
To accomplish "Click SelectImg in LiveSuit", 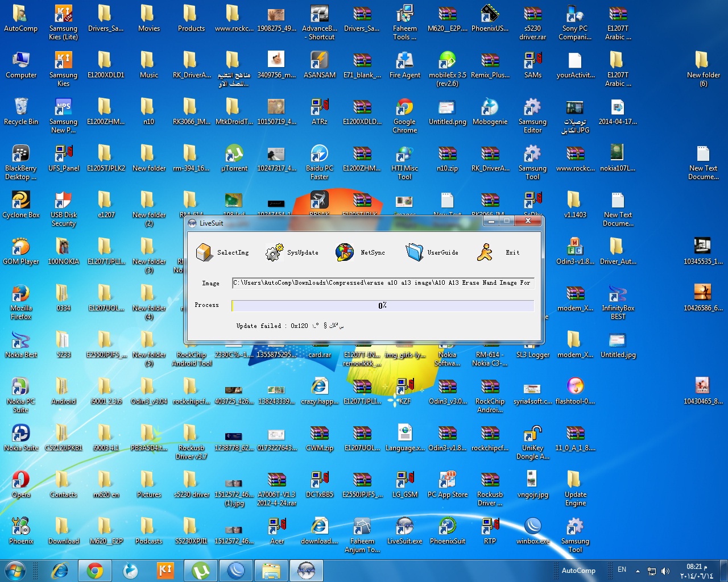I will [222, 252].
